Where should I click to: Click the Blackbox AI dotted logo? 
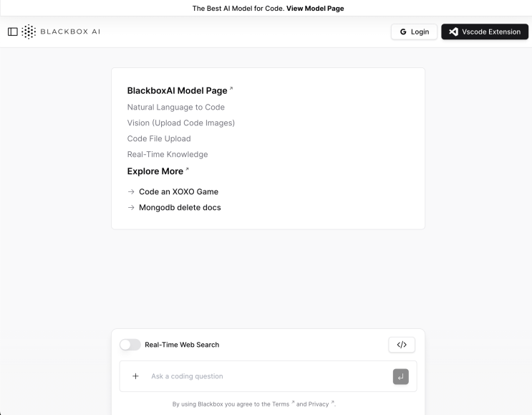coord(29,32)
